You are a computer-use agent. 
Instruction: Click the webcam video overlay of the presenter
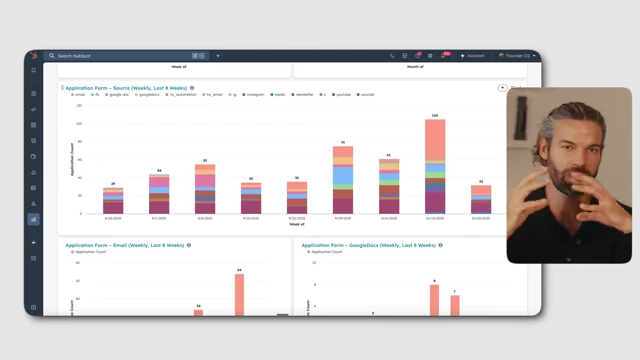pos(569,175)
